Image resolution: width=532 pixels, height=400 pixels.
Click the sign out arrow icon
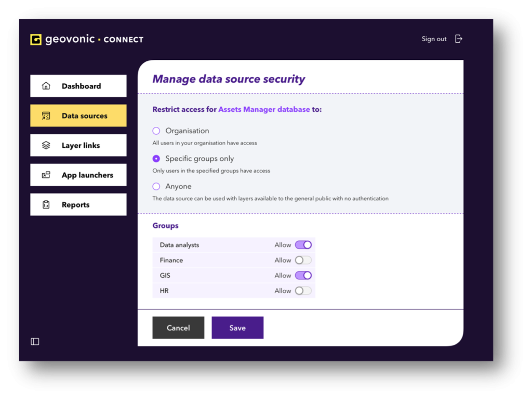[458, 39]
